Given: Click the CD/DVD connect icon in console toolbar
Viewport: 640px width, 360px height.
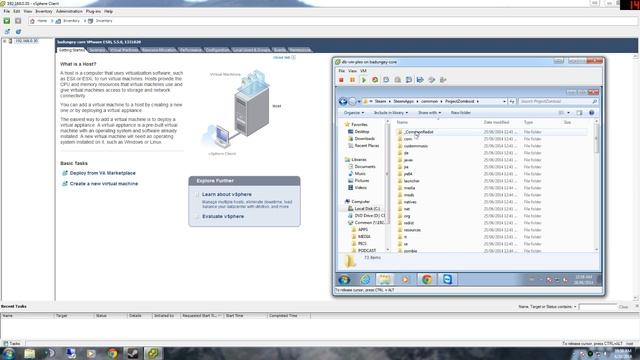Looking at the screenshot, I should click(x=431, y=80).
